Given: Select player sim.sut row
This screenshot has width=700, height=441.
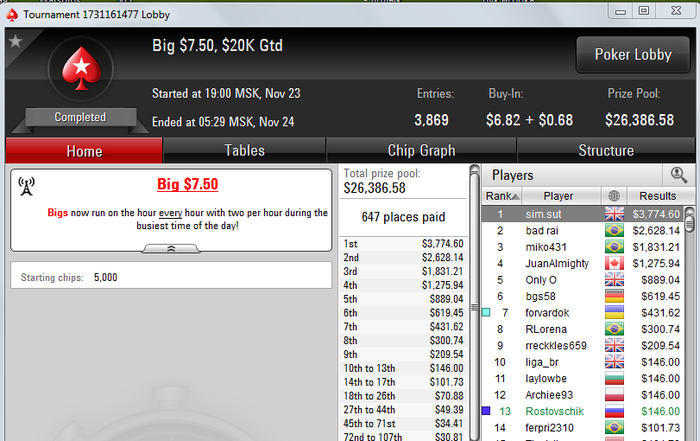Looking at the screenshot, I should coord(582,214).
